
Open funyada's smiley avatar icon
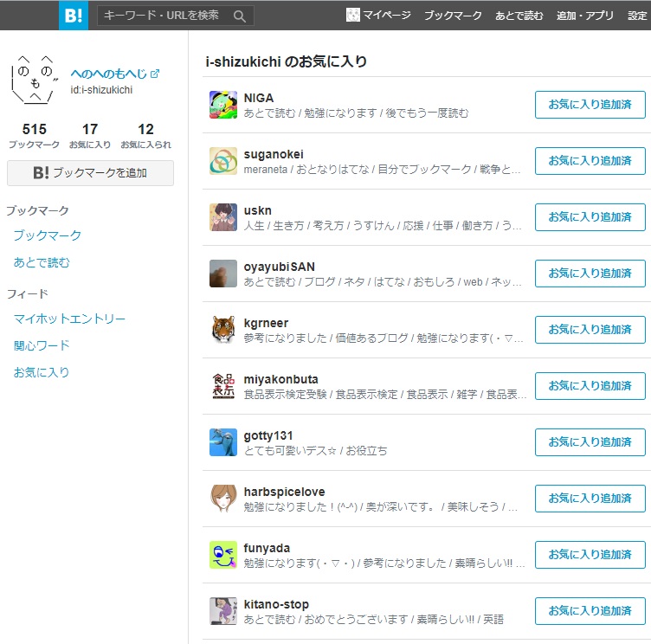click(223, 555)
